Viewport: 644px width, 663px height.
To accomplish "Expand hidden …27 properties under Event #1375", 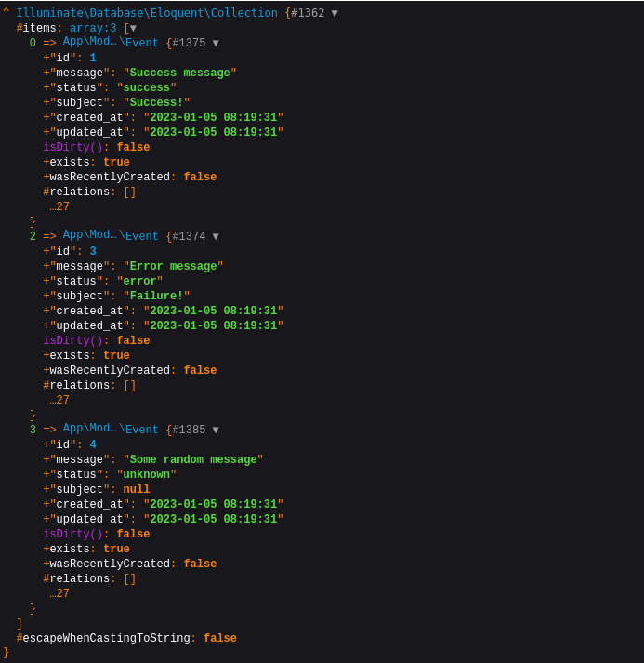I will [59, 207].
